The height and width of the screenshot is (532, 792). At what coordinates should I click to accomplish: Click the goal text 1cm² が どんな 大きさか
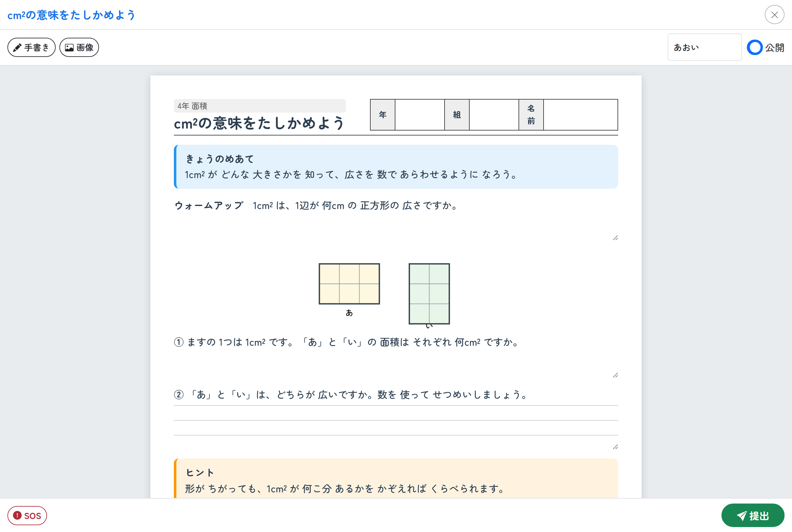(x=351, y=174)
